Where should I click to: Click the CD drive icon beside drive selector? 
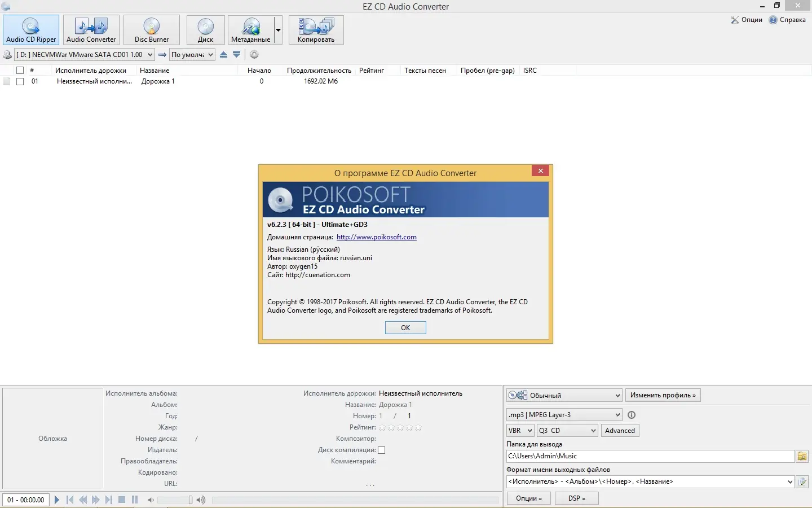7,55
